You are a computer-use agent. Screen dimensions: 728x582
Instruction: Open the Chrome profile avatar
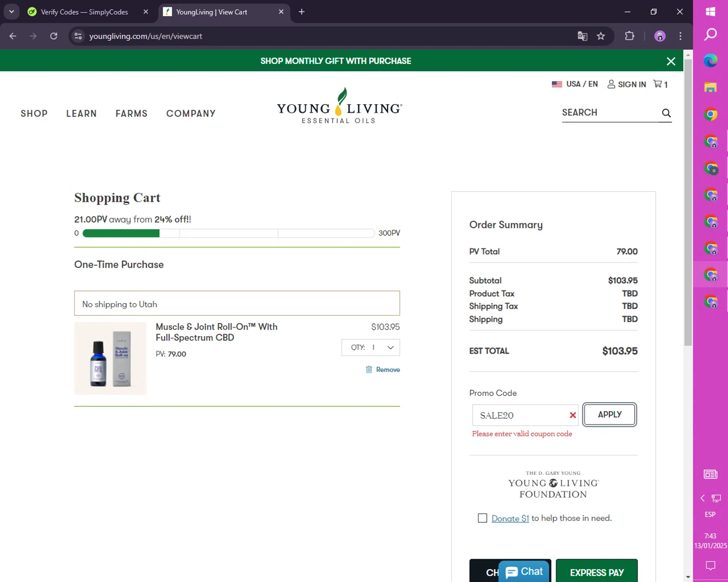point(660,36)
